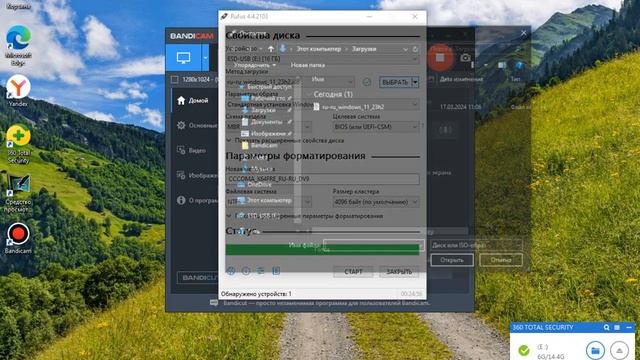Screen dimensions: 640x360
Task: Open Microsoft Edge desktop shortcut
Action: (x=18, y=45)
